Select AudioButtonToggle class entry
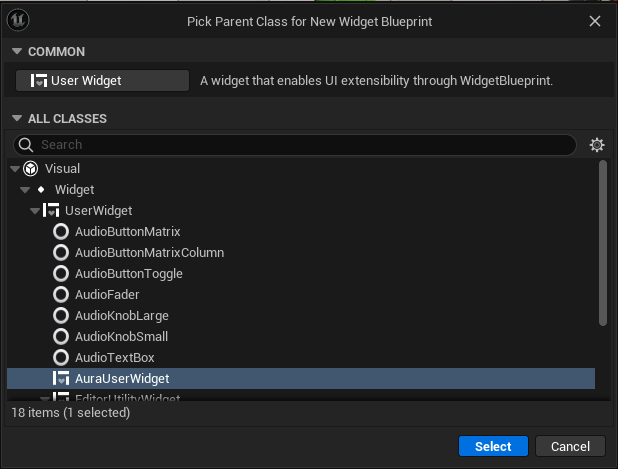Image resolution: width=618 pixels, height=469 pixels. (x=128, y=273)
